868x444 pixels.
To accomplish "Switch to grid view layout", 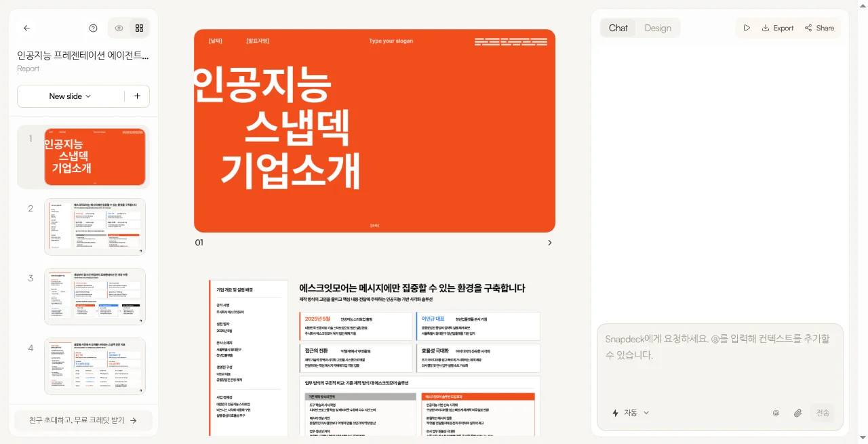I will [x=139, y=28].
